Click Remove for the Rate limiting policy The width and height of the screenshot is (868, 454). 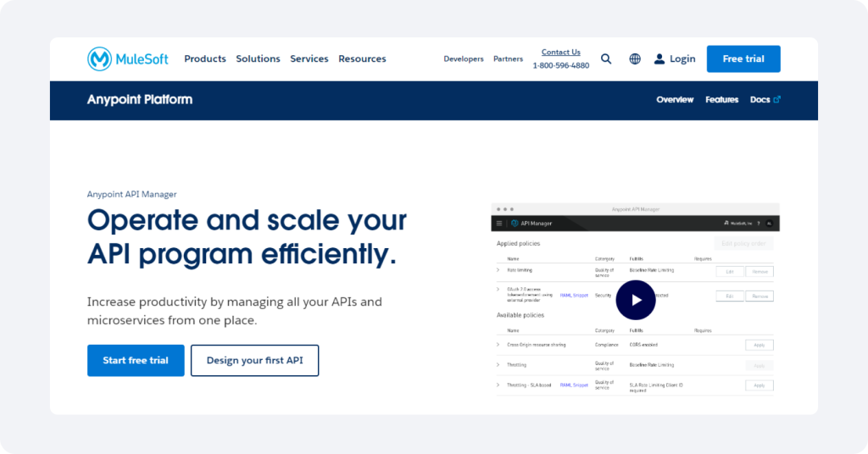[x=759, y=272]
